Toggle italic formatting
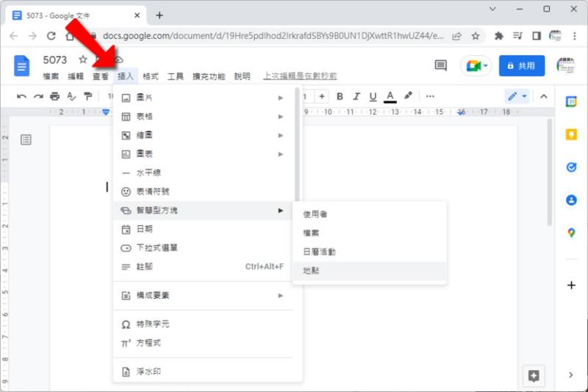Screen dimensions: 588x392 [356, 97]
